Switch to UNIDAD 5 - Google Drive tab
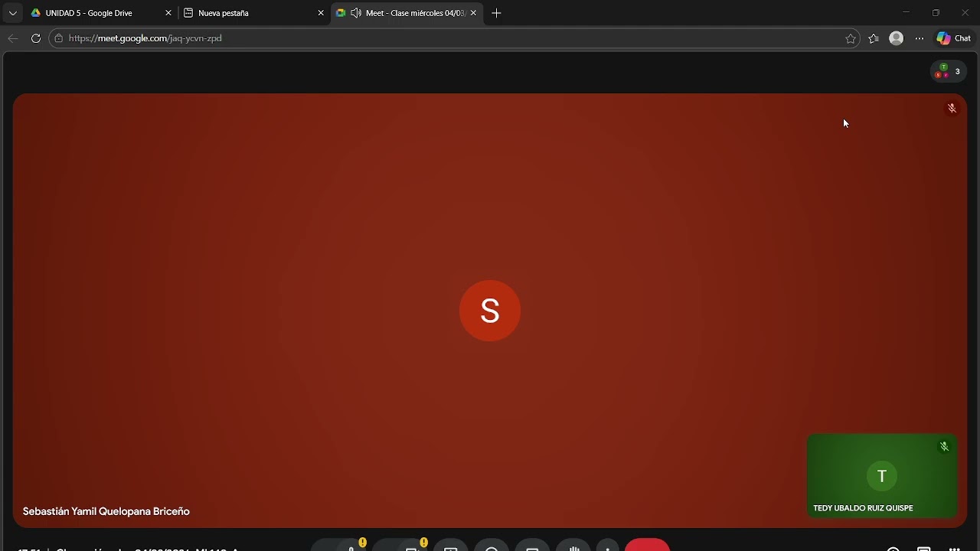Screen dimensions: 980x551 [x=100, y=13]
